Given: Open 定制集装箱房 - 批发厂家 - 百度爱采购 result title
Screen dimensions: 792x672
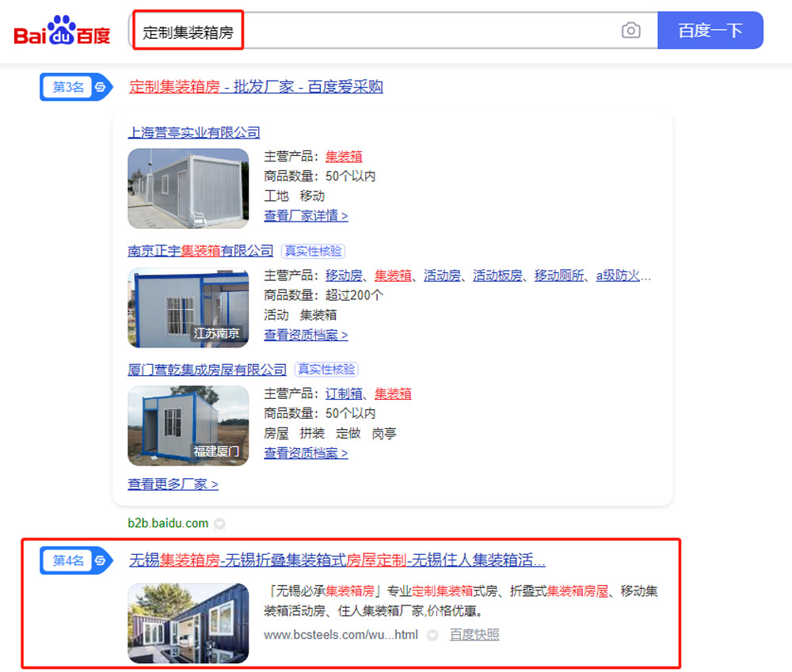Looking at the screenshot, I should click(256, 87).
